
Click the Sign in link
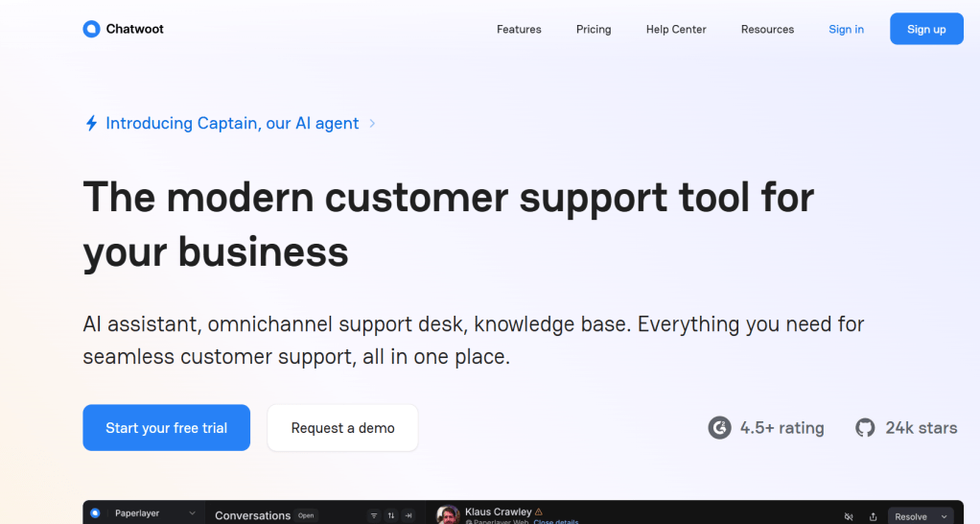tap(846, 29)
